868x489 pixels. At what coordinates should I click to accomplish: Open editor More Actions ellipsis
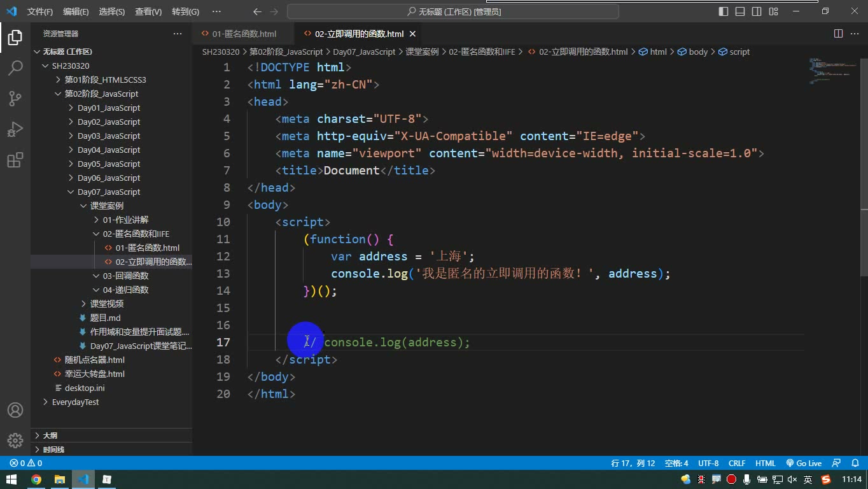[x=855, y=34]
